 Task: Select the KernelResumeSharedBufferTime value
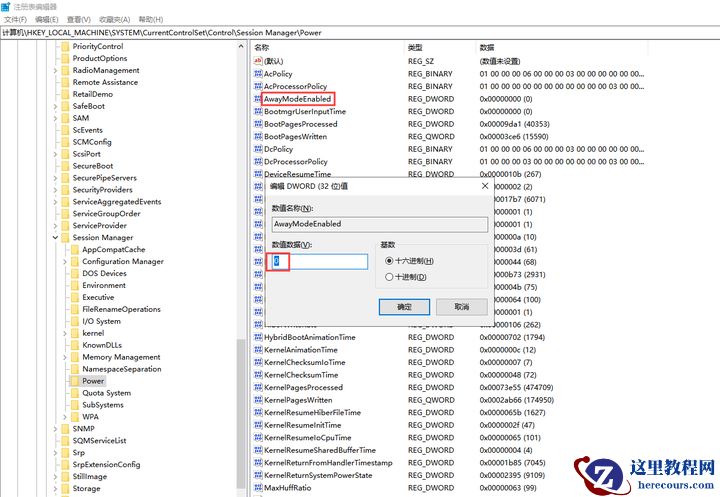320,450
